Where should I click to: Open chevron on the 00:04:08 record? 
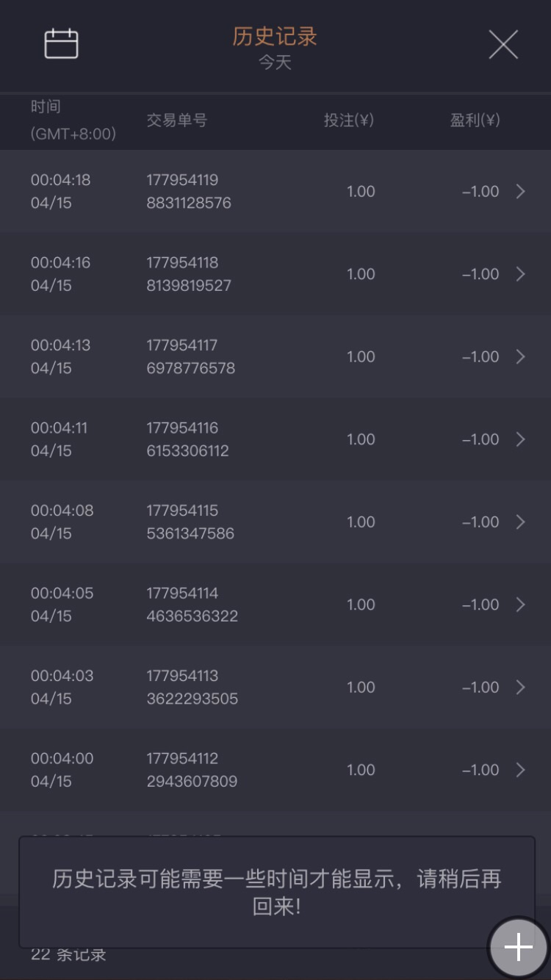click(x=520, y=522)
